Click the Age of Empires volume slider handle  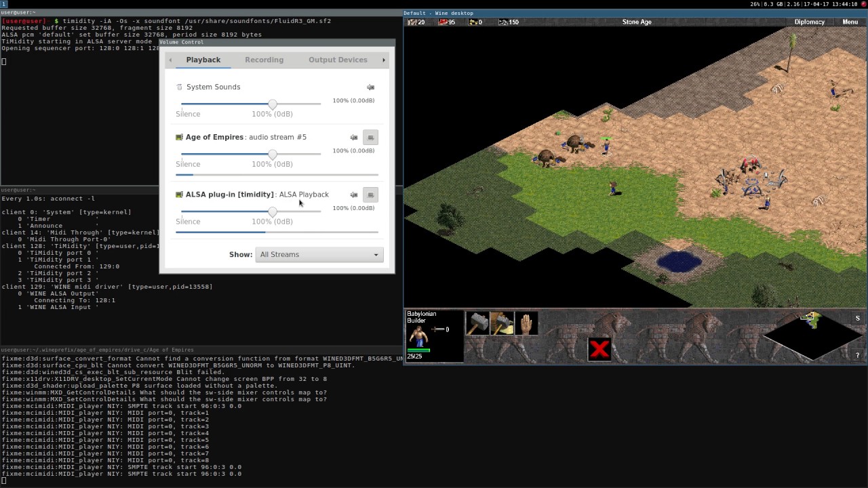(x=273, y=155)
